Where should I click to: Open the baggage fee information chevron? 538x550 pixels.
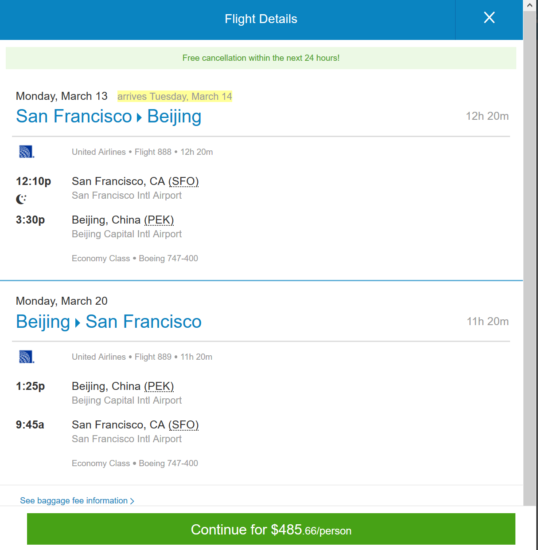pos(132,501)
